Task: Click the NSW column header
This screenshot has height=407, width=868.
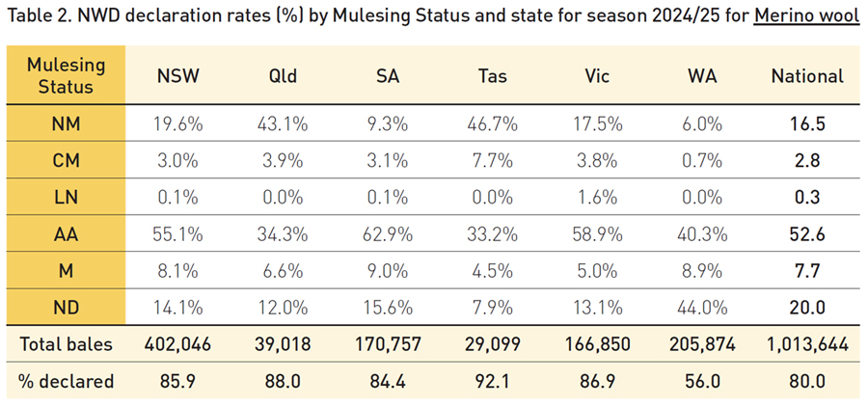Action: [176, 75]
